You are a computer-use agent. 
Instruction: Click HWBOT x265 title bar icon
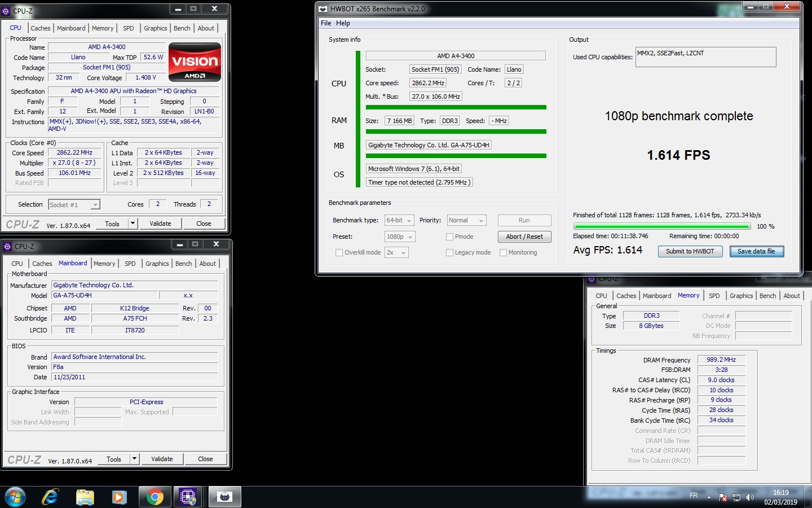tap(323, 8)
